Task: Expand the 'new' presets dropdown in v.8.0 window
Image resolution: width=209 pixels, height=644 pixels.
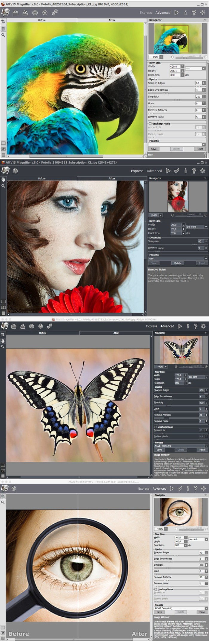Action: tap(206, 259)
